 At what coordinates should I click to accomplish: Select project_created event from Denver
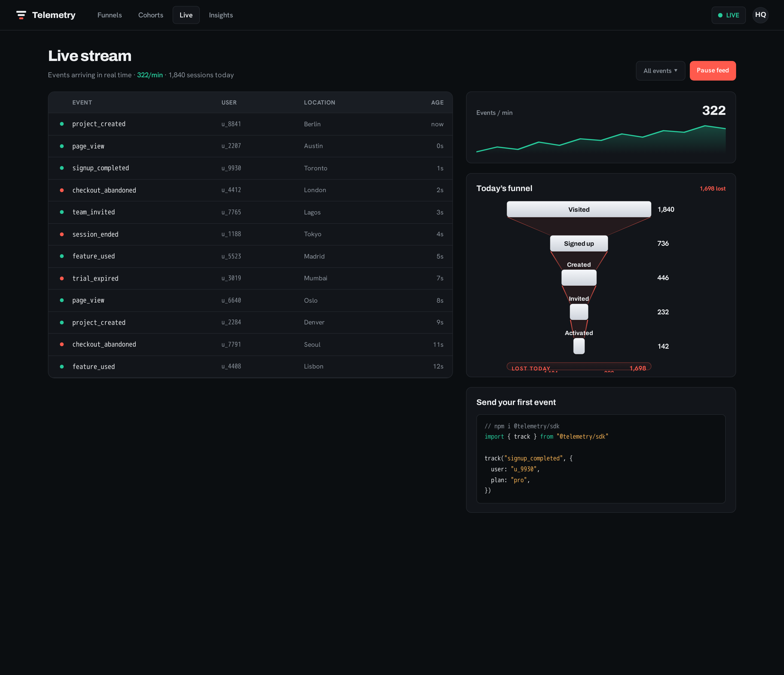pos(250,322)
